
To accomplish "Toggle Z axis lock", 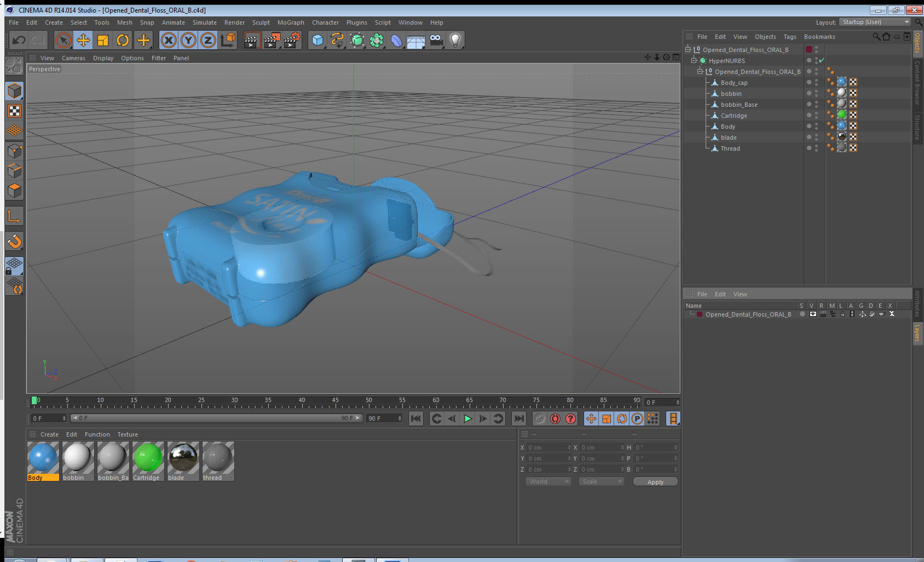I will click(x=208, y=40).
